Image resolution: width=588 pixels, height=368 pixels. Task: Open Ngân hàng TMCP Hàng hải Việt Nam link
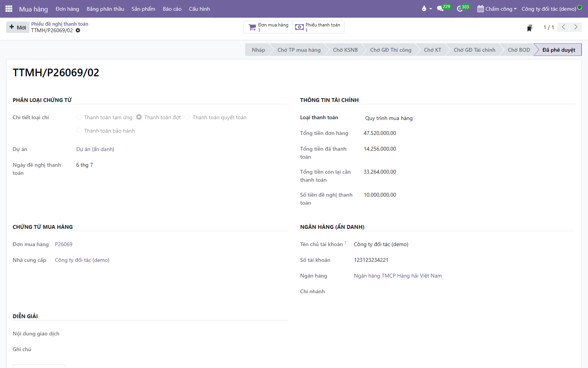click(x=398, y=276)
